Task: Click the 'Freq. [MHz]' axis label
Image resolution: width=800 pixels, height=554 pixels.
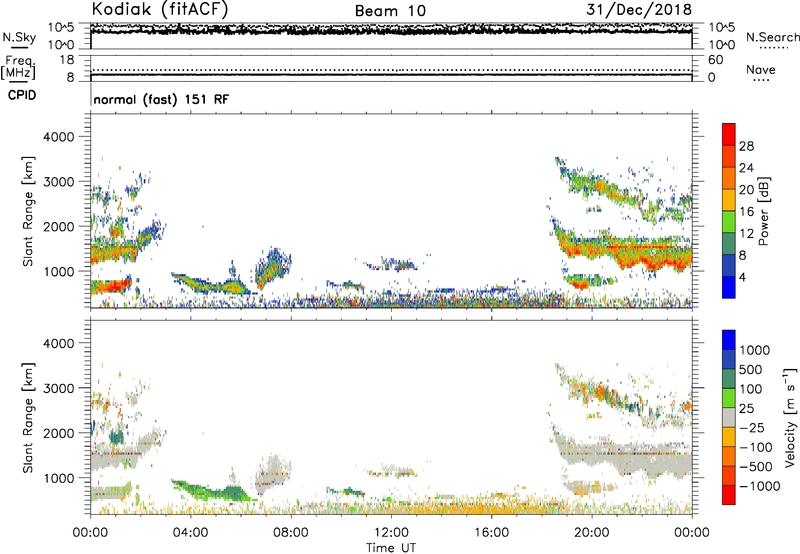Action: (18, 68)
